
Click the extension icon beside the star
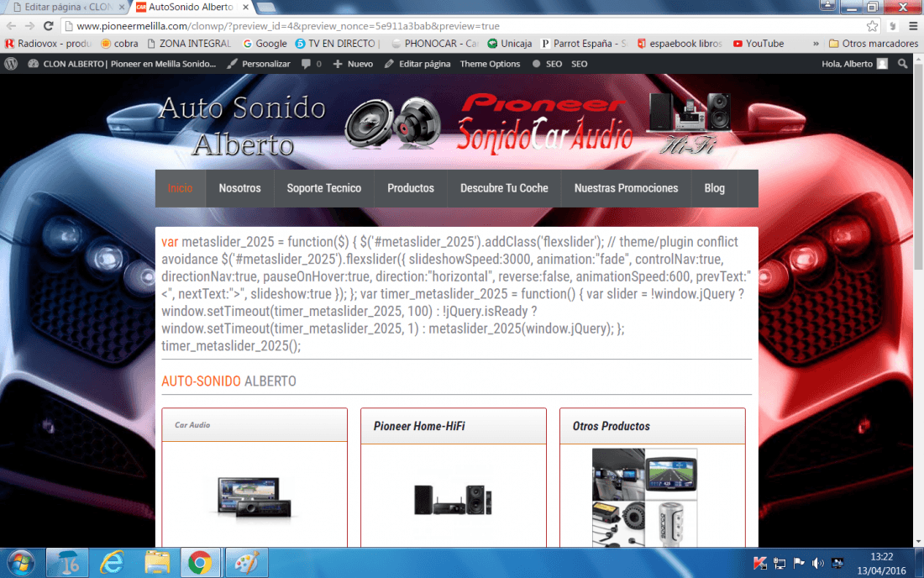pos(893,26)
